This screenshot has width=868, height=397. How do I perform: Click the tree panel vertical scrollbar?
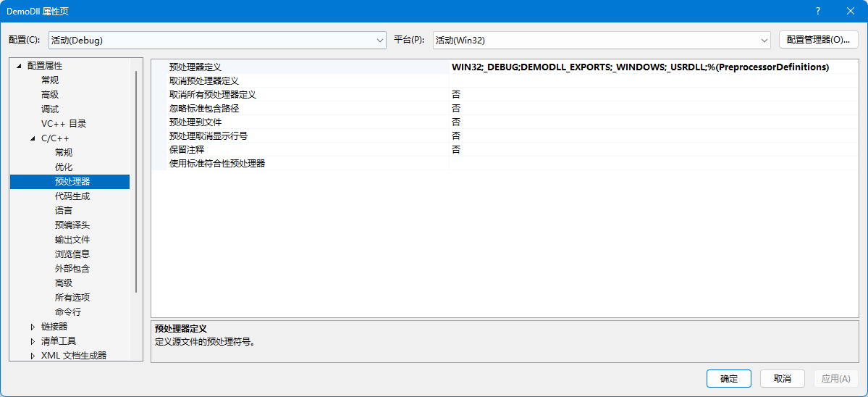pyautogui.click(x=136, y=181)
